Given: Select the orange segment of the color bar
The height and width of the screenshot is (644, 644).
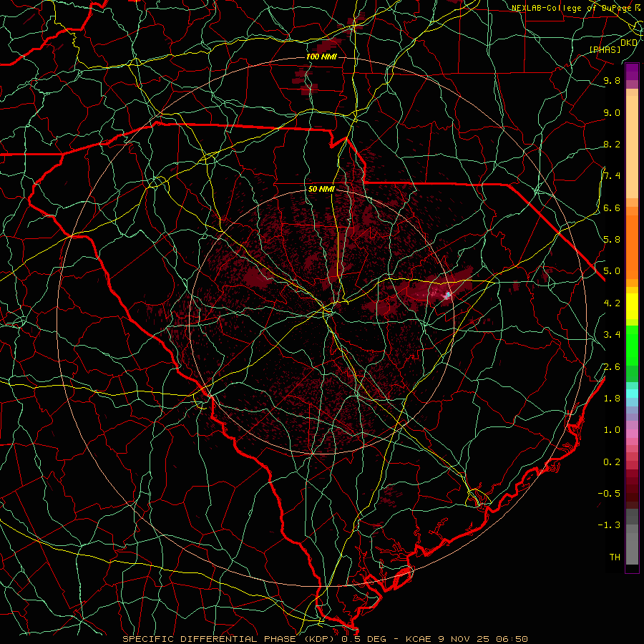Looking at the screenshot, I should coord(632,246).
